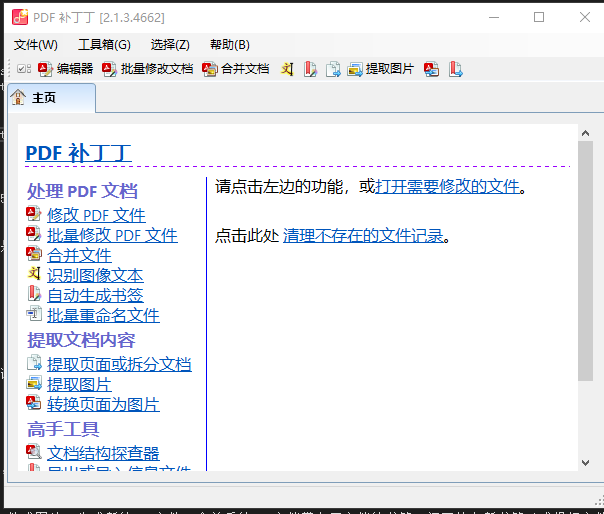Launch 合并文档 from the toolbar

[x=236, y=69]
